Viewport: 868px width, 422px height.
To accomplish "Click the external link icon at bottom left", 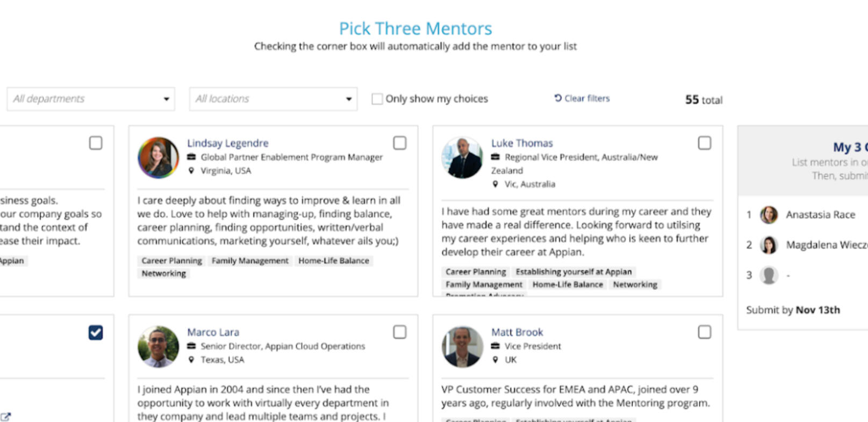I will (6, 416).
